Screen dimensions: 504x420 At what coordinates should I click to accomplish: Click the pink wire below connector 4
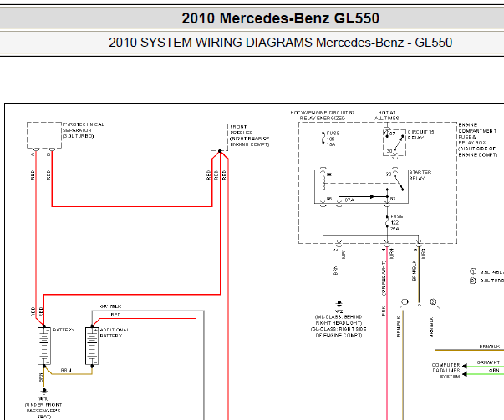[387, 334]
